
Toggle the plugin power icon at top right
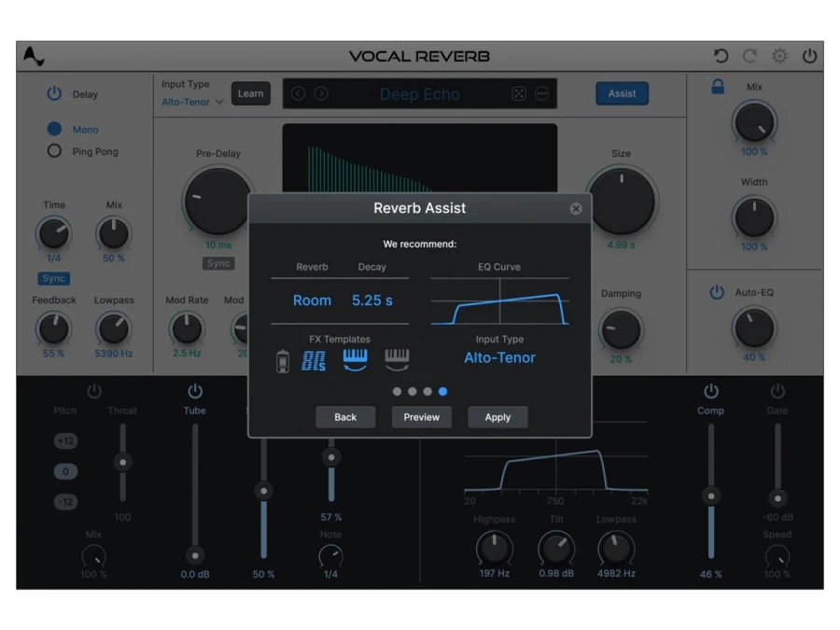pyautogui.click(x=809, y=56)
